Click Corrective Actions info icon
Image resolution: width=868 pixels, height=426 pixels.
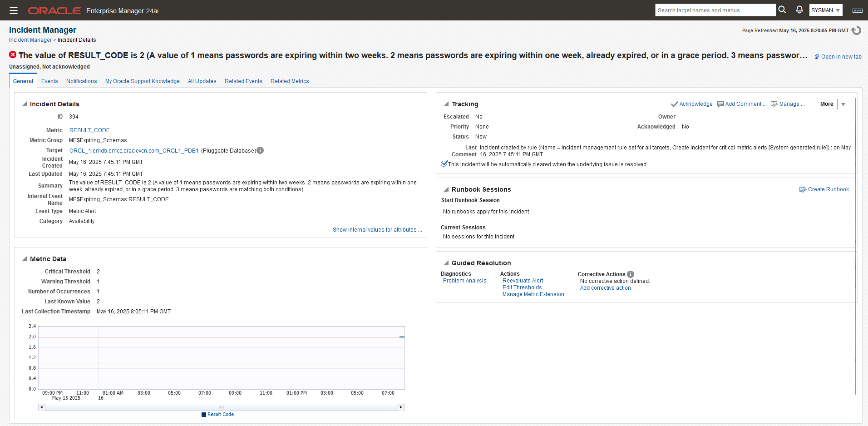(x=631, y=274)
